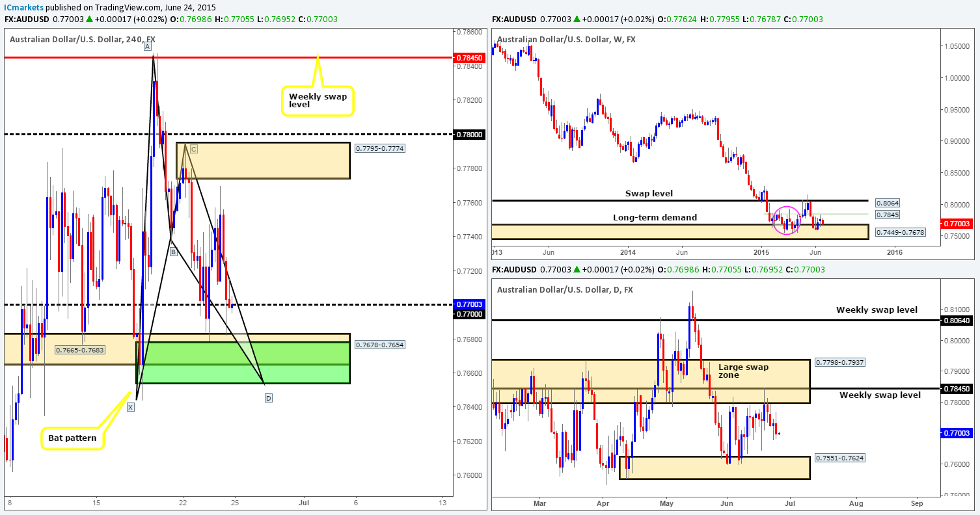Click the '0.7449-0.7678' demand label
Screen dimensions: 980x515
pos(901,231)
